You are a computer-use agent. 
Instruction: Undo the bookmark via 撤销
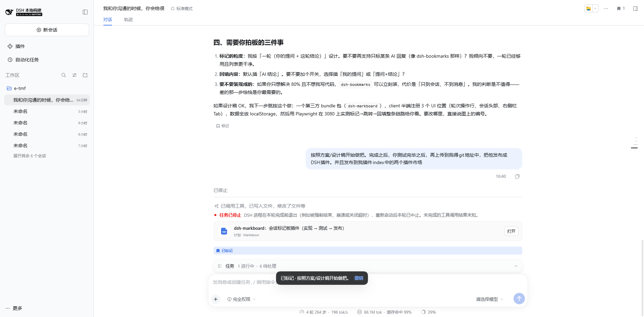[359, 278]
